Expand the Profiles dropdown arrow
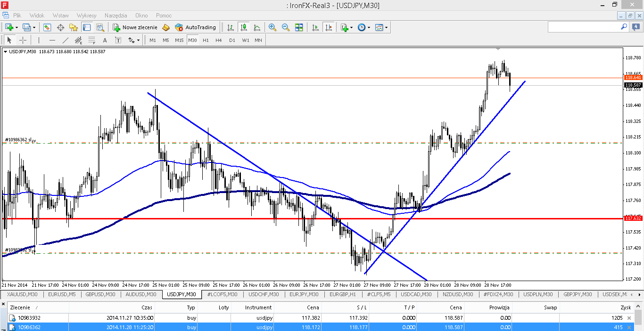 tap(34, 27)
